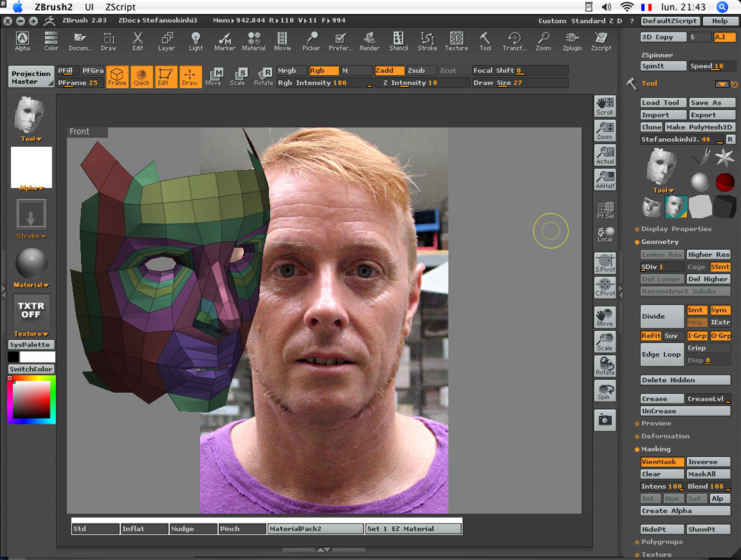Open the Stroke selector dropdown
This screenshot has height=560, width=741.
tap(31, 236)
